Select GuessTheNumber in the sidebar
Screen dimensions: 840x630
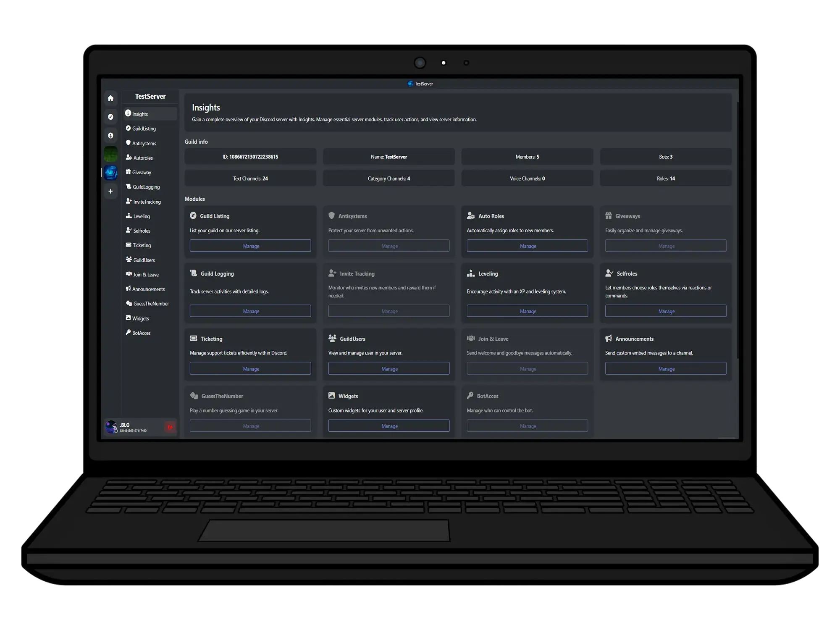coord(151,304)
